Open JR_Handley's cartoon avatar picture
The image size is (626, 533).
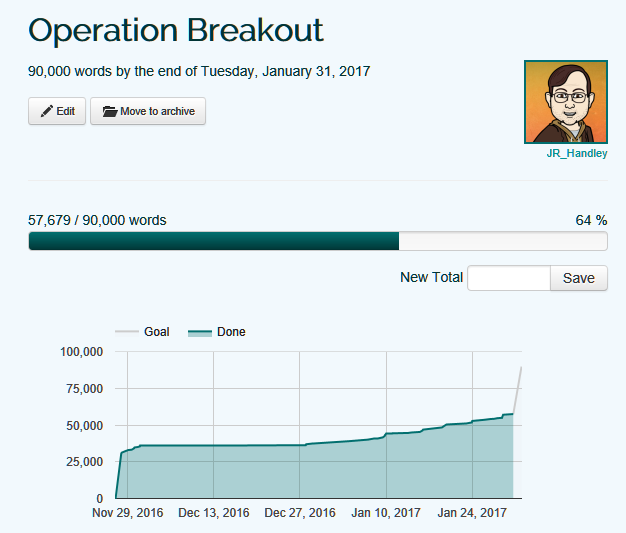(565, 102)
